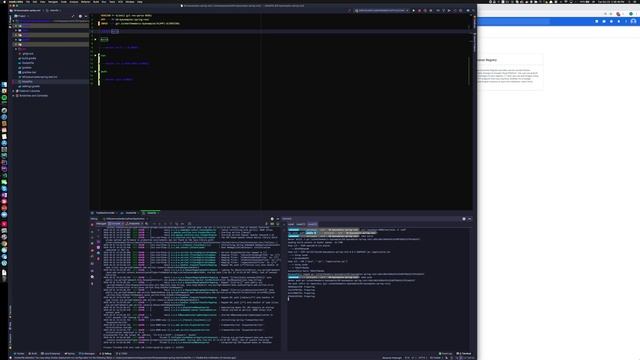Select gradlew in project tree

pos(27,67)
